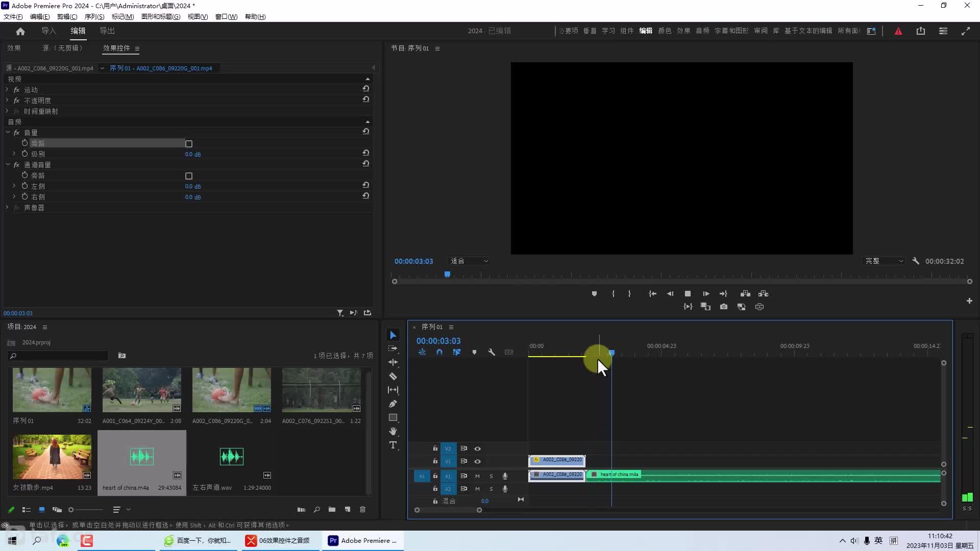This screenshot has width=980, height=551.
Task: Switch to the 导出 tab
Action: [107, 31]
